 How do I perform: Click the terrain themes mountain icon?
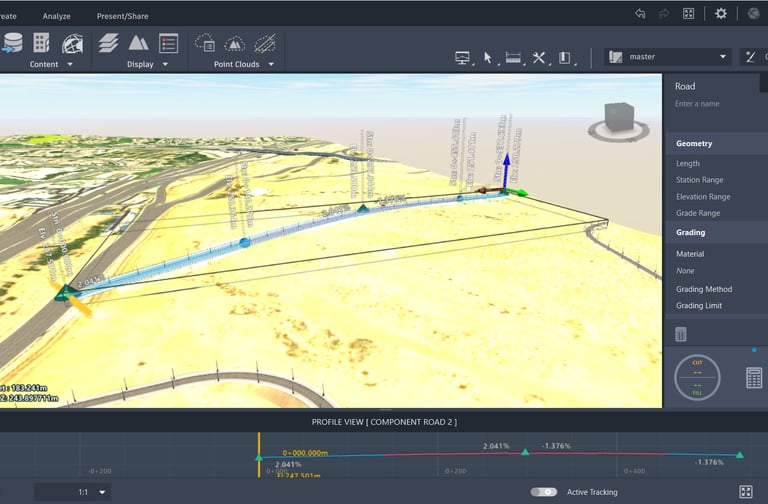tap(138, 43)
